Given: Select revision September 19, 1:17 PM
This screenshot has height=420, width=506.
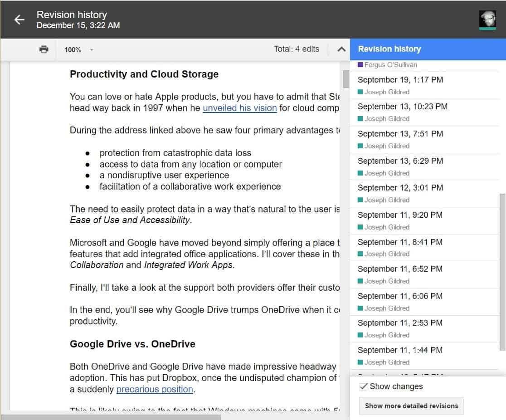Looking at the screenshot, I should coord(424,85).
